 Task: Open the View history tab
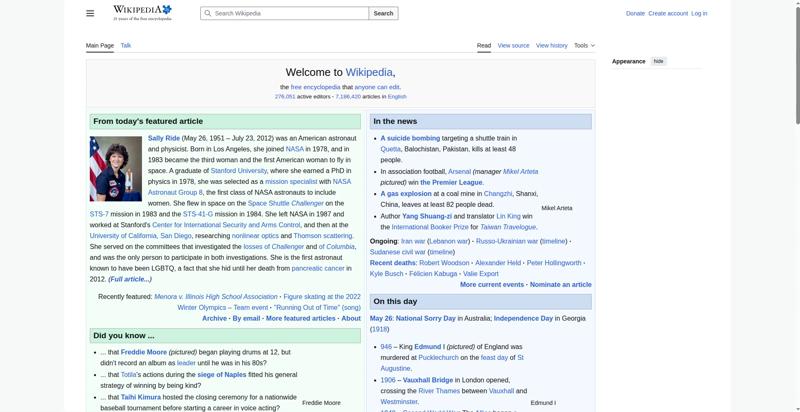tap(552, 45)
